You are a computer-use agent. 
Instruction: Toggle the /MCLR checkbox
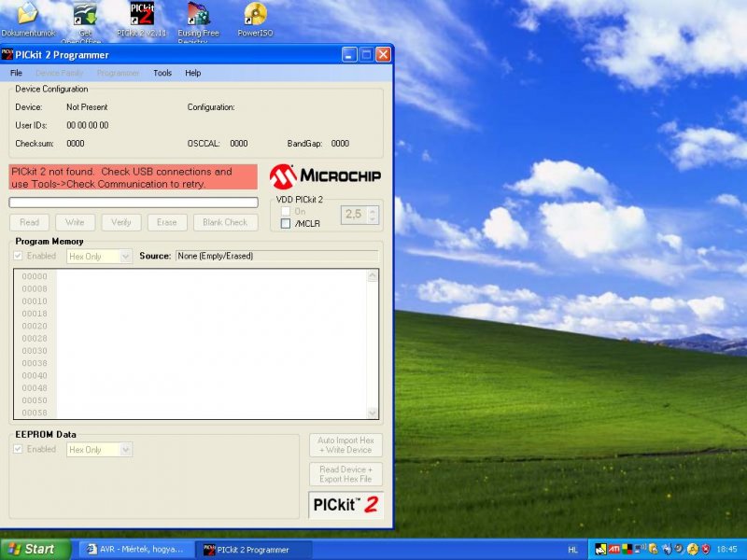[x=286, y=223]
